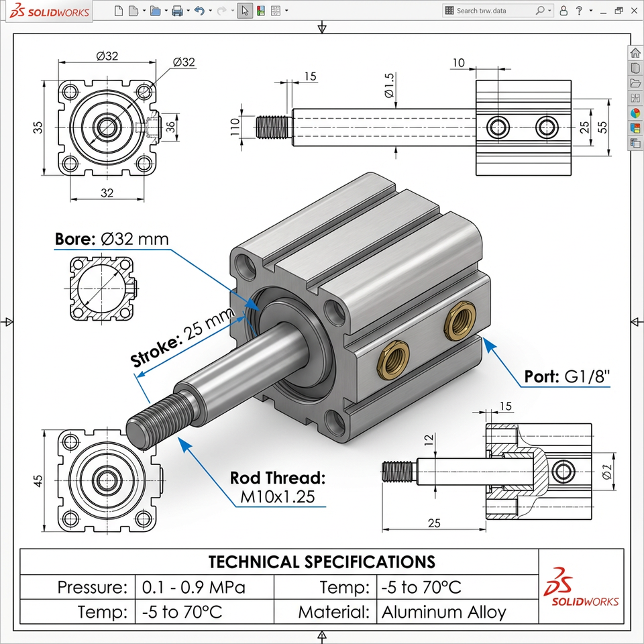Click the magnifier search icon
The image size is (644, 644).
point(540,10)
